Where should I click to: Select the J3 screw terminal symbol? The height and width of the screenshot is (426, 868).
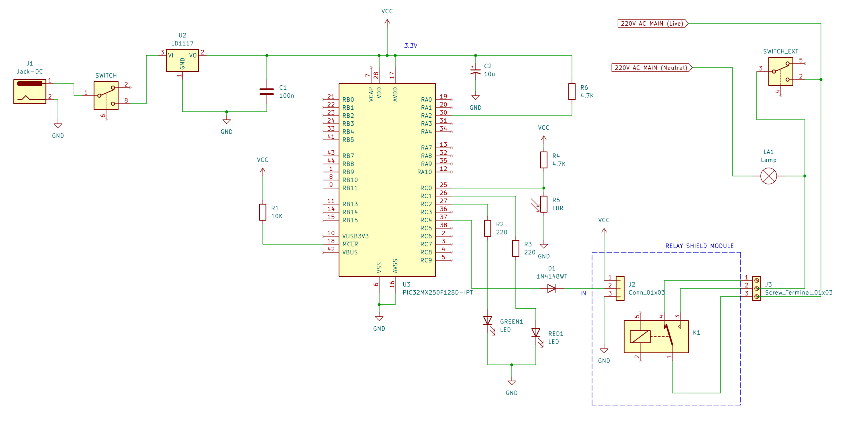click(x=757, y=289)
